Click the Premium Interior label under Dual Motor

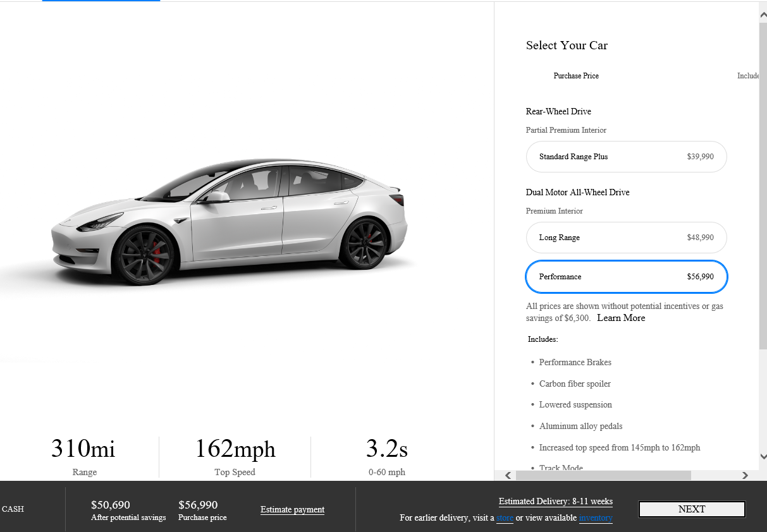coord(555,211)
